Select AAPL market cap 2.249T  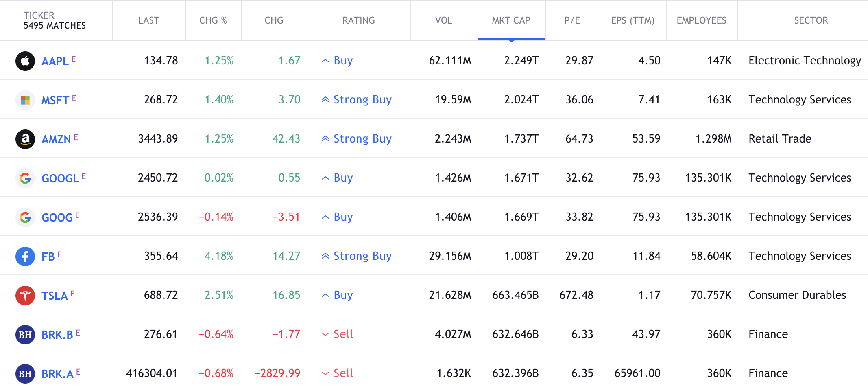[521, 61]
